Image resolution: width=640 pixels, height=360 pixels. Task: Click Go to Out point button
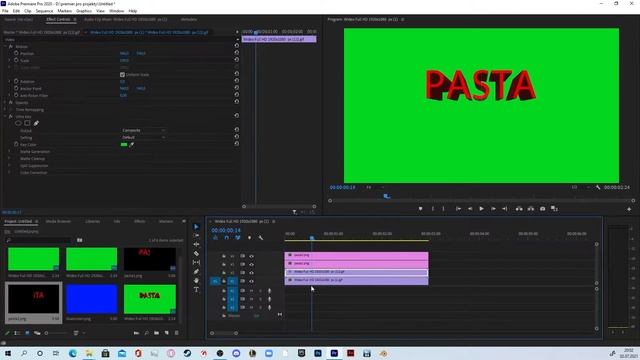[x=505, y=209]
